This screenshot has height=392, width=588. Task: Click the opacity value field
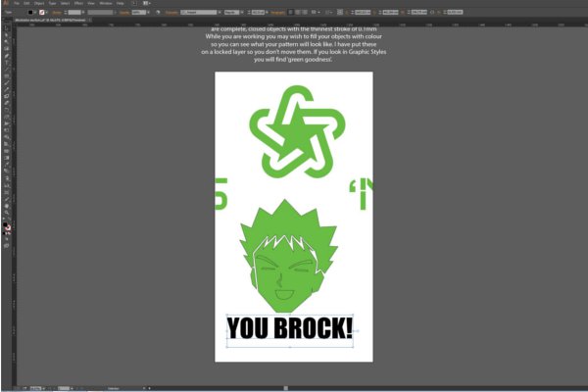coord(139,13)
